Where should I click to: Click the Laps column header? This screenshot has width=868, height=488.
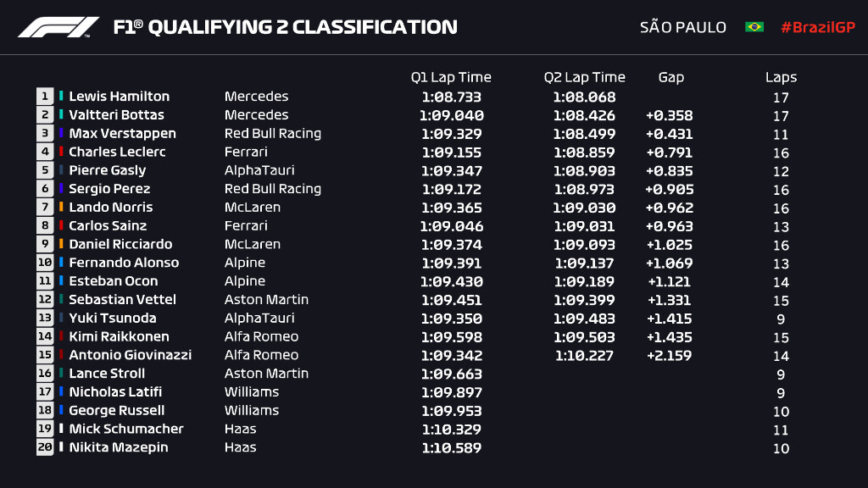[781, 77]
